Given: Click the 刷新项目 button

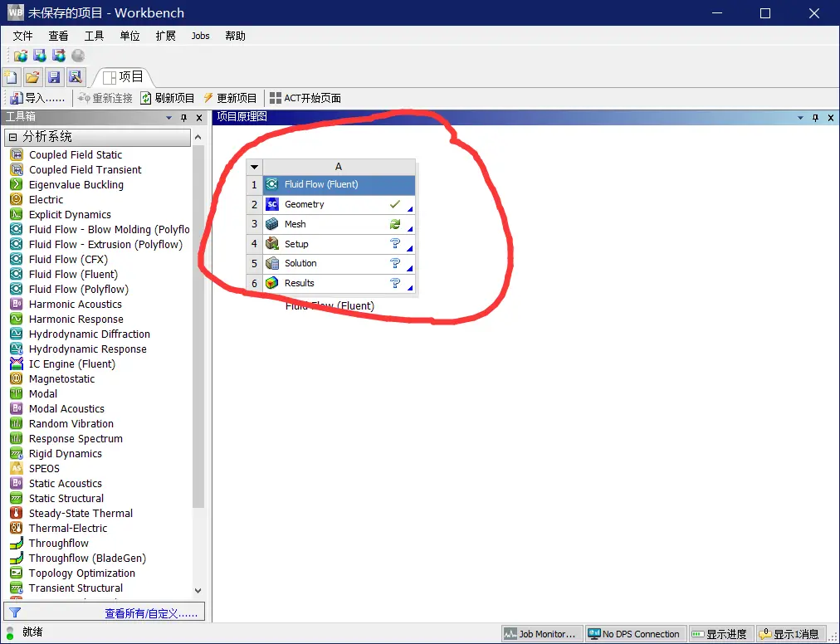Looking at the screenshot, I should click(168, 98).
